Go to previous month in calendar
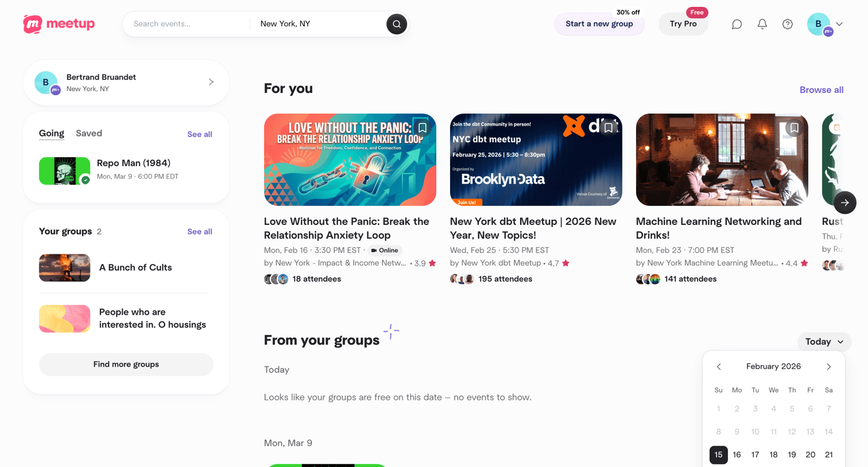The image size is (868, 467). click(718, 367)
